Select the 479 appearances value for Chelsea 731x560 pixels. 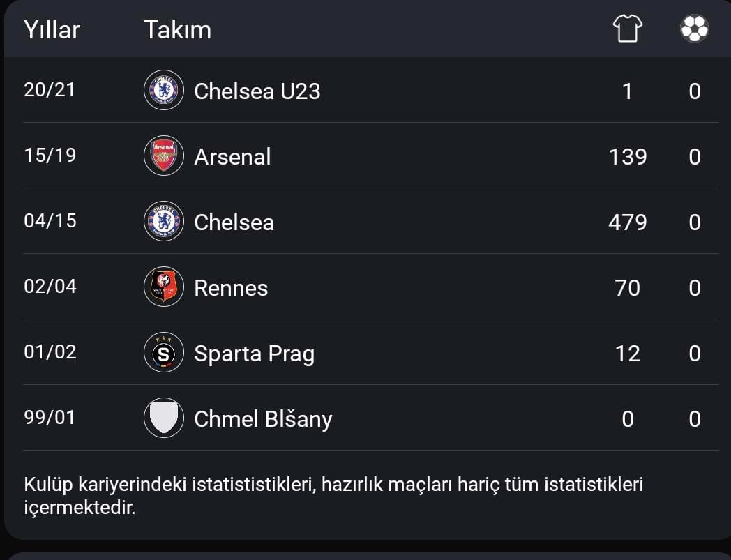[x=628, y=222]
